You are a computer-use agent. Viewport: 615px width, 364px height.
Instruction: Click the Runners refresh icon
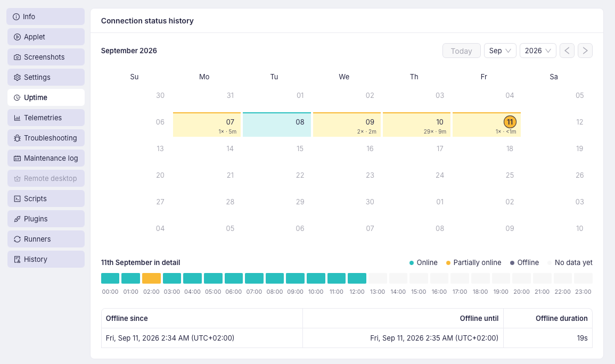click(x=17, y=239)
